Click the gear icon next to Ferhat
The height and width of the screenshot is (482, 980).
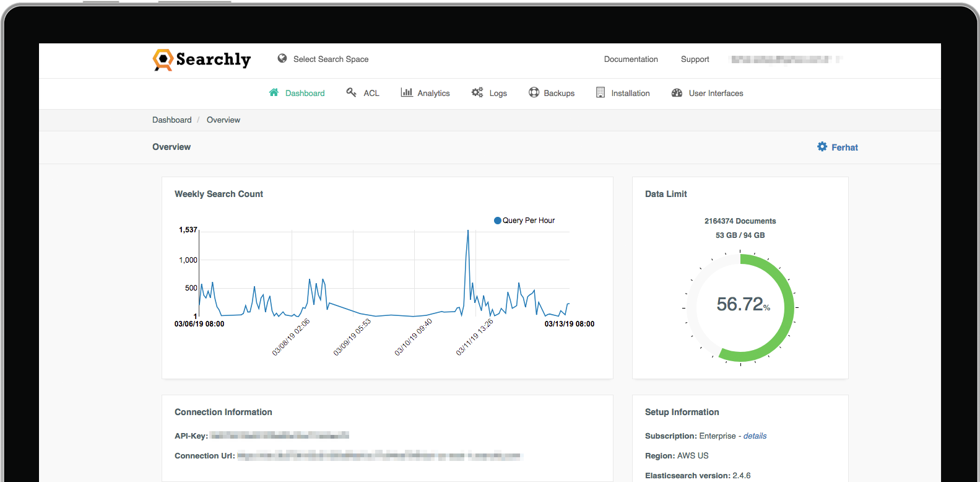click(x=822, y=147)
